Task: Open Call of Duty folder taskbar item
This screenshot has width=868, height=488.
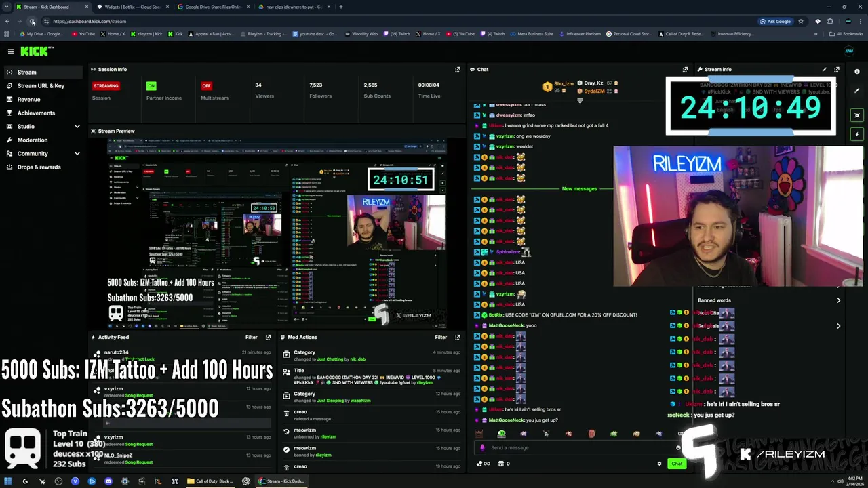Action: [210, 481]
